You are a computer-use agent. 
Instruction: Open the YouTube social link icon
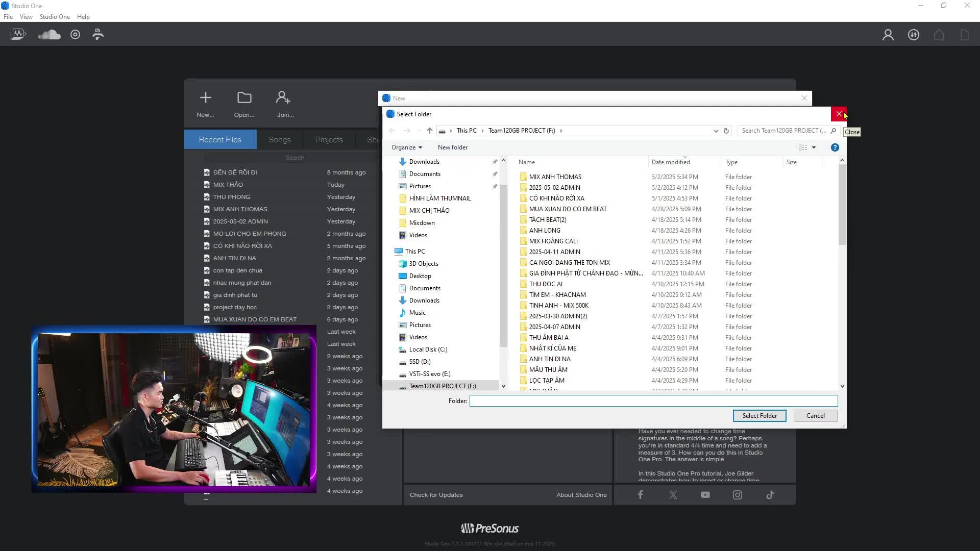click(705, 495)
